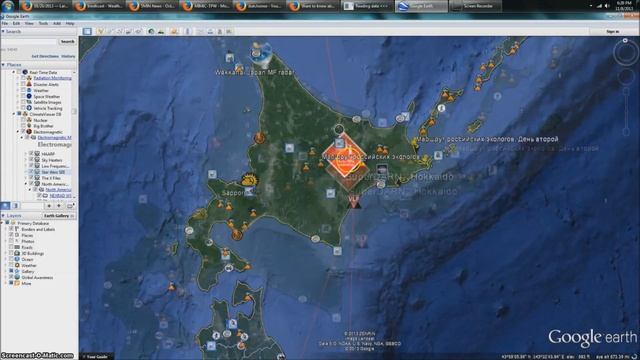Open the View menu
Screen dimensions: 640x360
29,24
